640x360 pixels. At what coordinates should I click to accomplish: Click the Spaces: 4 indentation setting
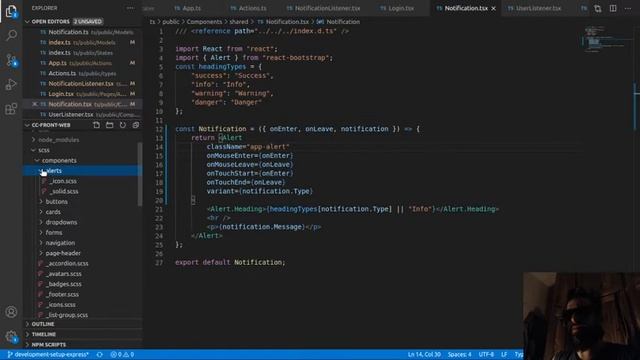(459, 355)
